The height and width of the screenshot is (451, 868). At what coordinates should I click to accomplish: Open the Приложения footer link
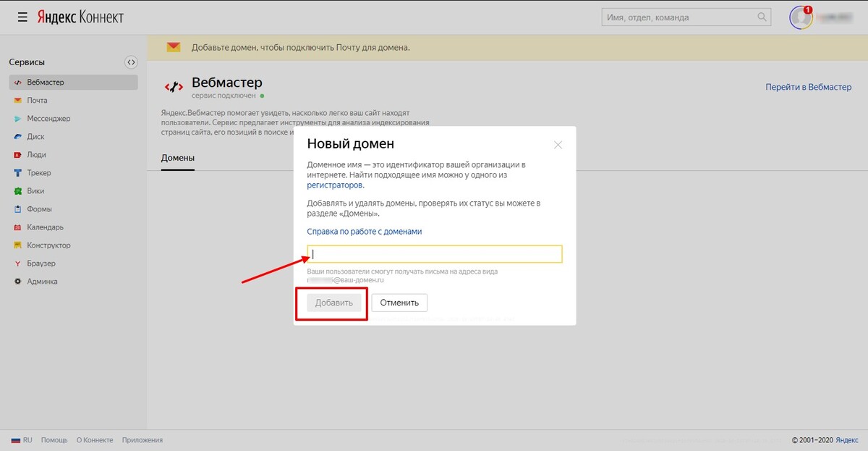pyautogui.click(x=142, y=440)
